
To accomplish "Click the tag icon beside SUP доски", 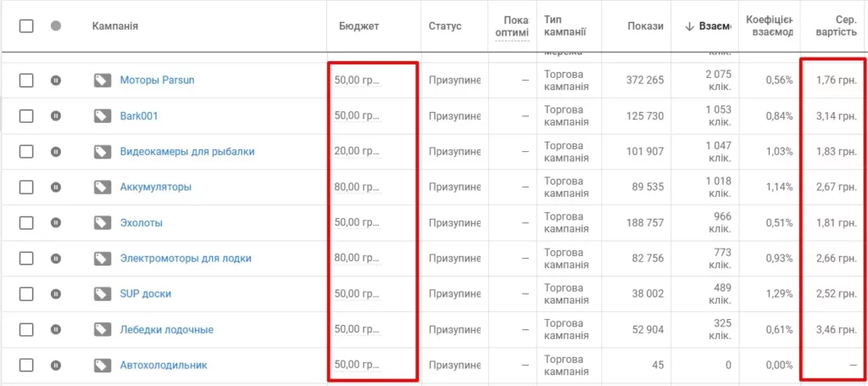I will pyautogui.click(x=102, y=294).
